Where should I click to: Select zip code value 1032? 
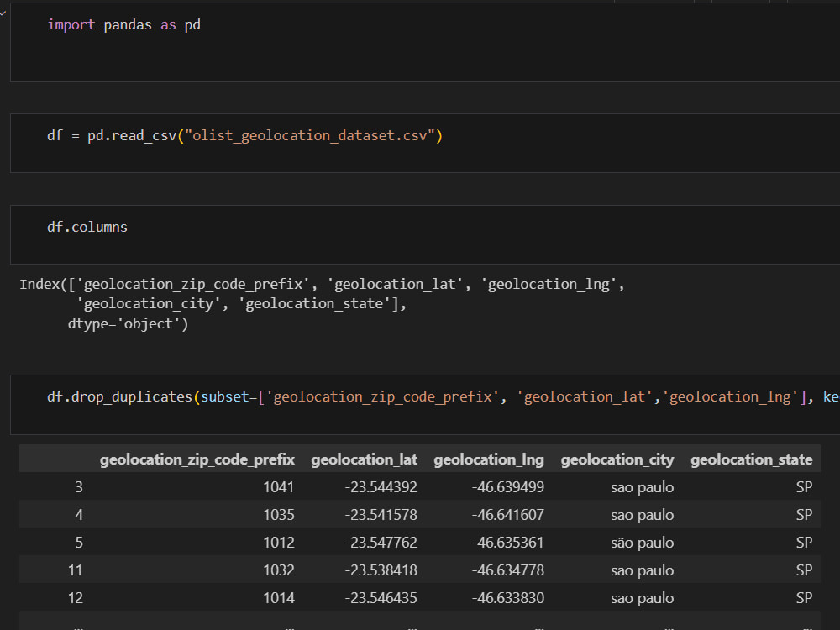(279, 570)
